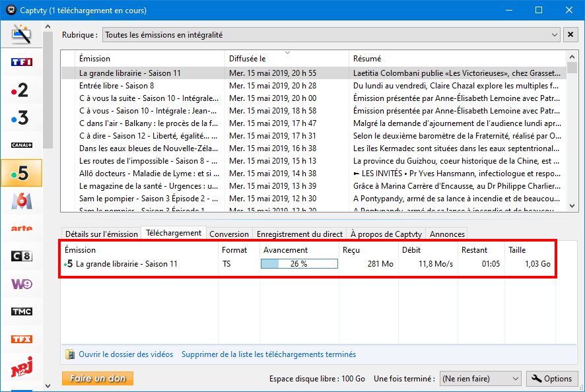Click 'Ouvrir le dossier des vidéos' link
The width and height of the screenshot is (585, 392).
point(125,354)
